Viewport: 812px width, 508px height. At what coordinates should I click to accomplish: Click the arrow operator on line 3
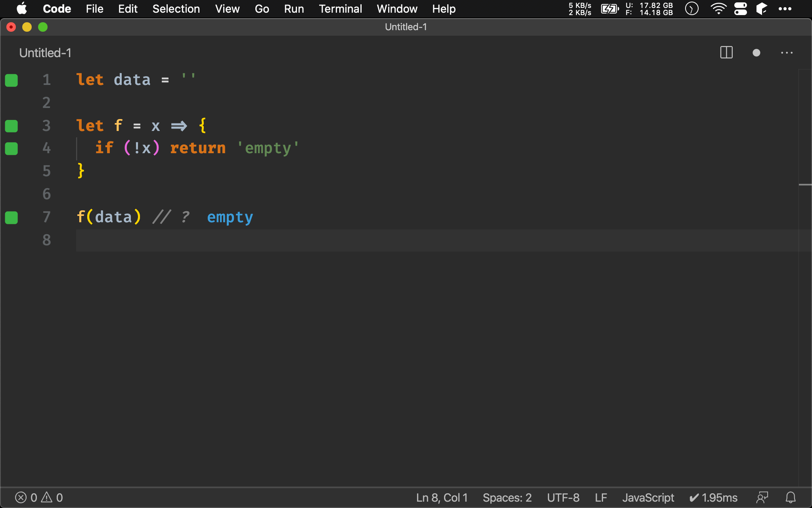(179, 126)
